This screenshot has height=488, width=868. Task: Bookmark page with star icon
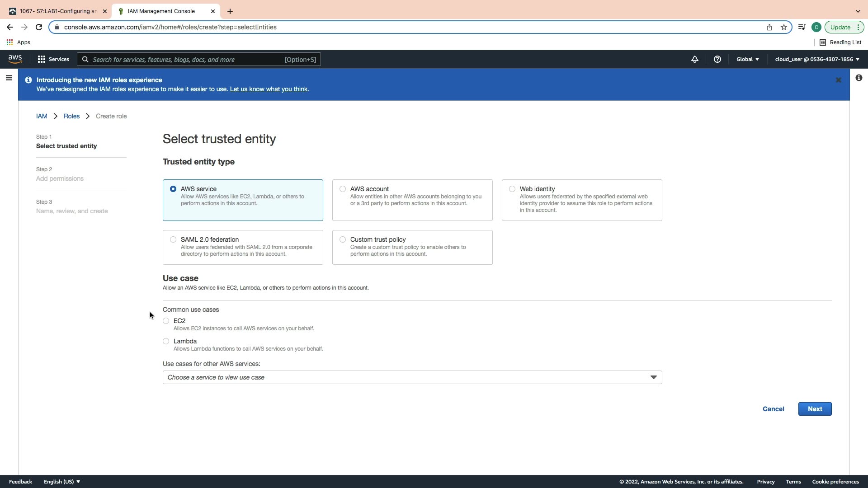(783, 27)
